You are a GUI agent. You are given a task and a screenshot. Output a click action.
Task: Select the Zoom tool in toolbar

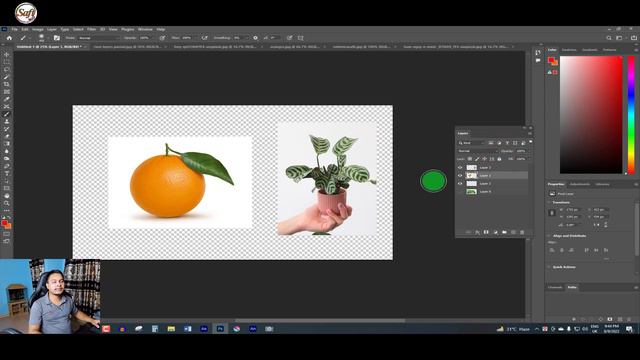click(x=7, y=203)
